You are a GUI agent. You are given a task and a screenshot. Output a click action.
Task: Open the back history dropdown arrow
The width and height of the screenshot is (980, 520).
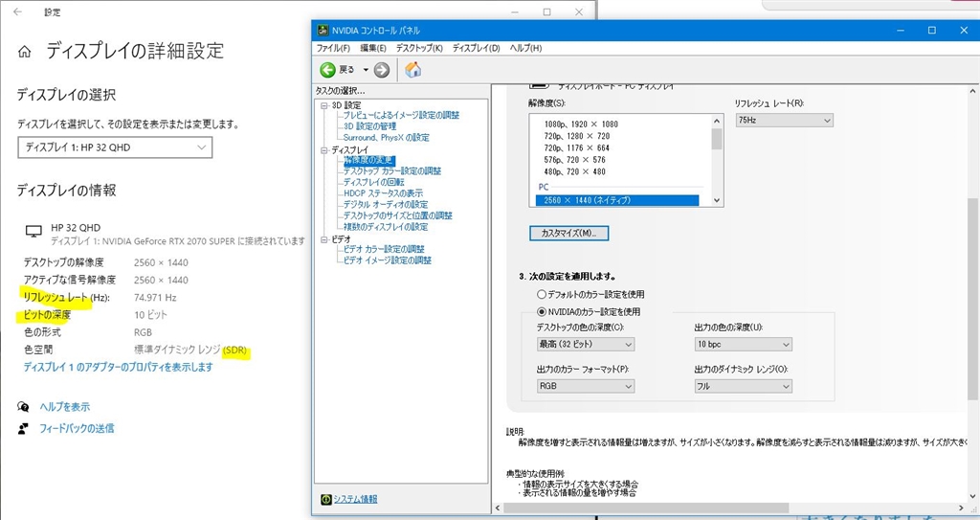point(366,70)
